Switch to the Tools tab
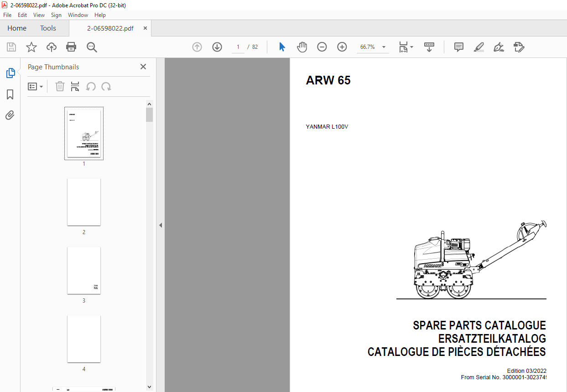Image resolution: width=567 pixels, height=392 pixels. 48,28
